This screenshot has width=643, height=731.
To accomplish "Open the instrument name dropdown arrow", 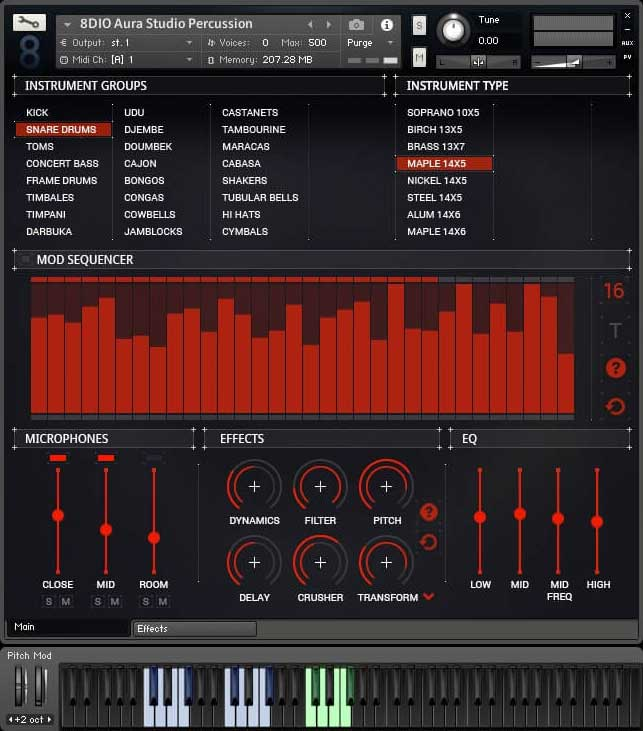I will (x=68, y=24).
